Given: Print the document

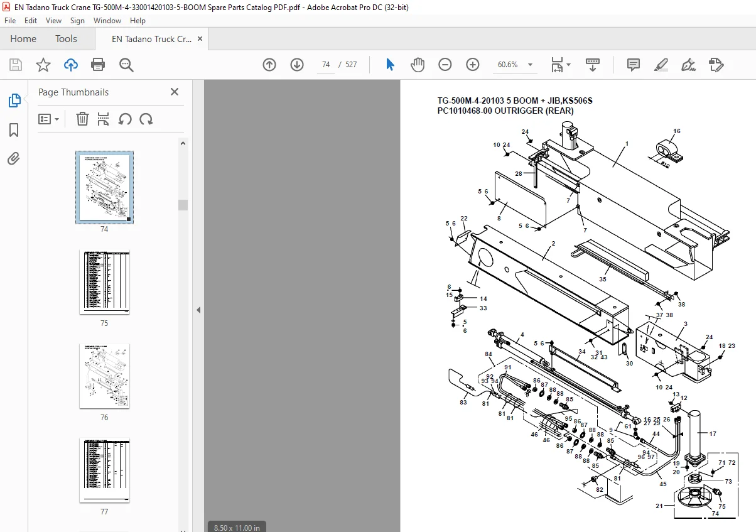Looking at the screenshot, I should pos(98,65).
